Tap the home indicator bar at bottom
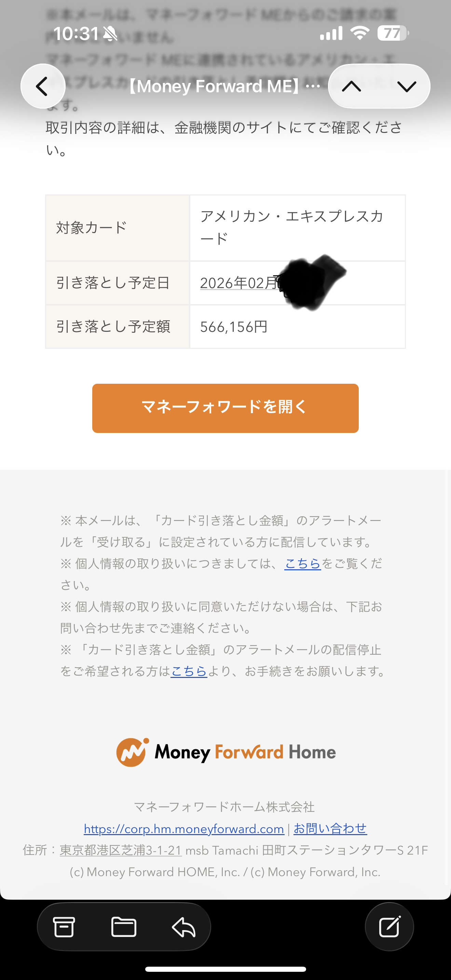Screen dimensions: 451x980 pyautogui.click(x=225, y=969)
